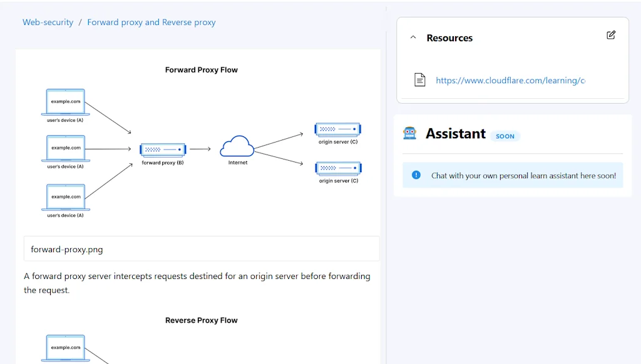Viewport: 641px width, 364px height.
Task: Click the laptop in the Reverse Proxy Flow diagram
Action: (65, 348)
